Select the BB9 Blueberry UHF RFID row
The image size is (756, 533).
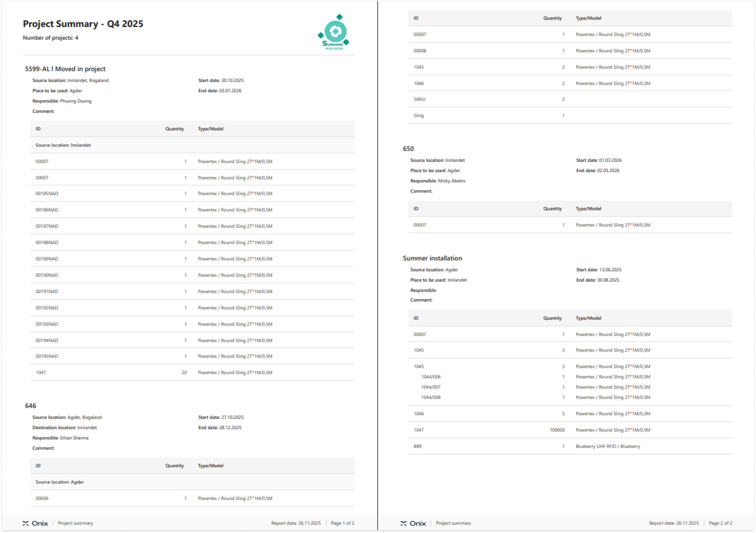pyautogui.click(x=417, y=447)
